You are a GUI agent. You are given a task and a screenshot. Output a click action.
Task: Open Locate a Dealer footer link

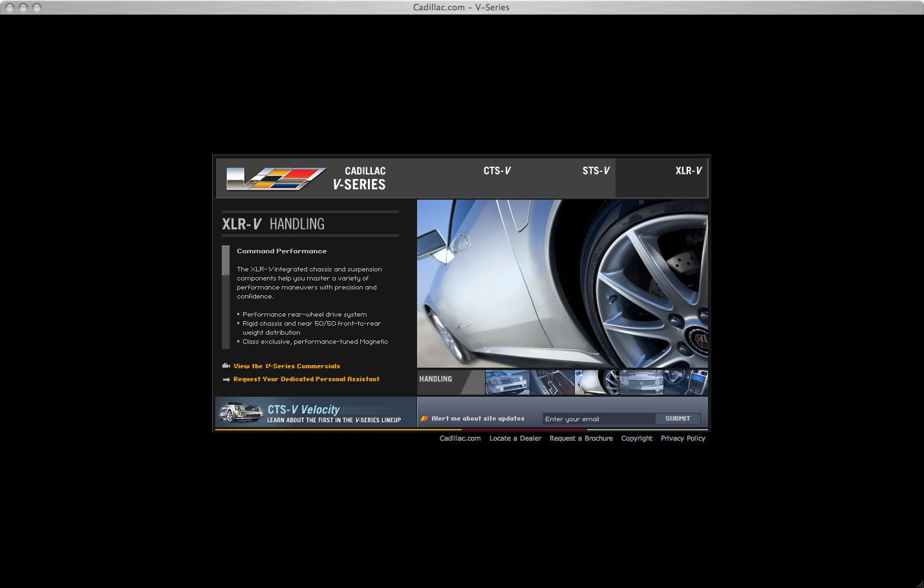(x=515, y=438)
